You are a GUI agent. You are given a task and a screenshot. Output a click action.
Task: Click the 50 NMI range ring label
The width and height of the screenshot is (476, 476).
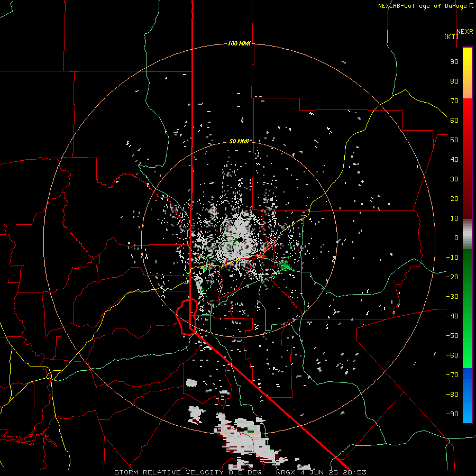239,141
